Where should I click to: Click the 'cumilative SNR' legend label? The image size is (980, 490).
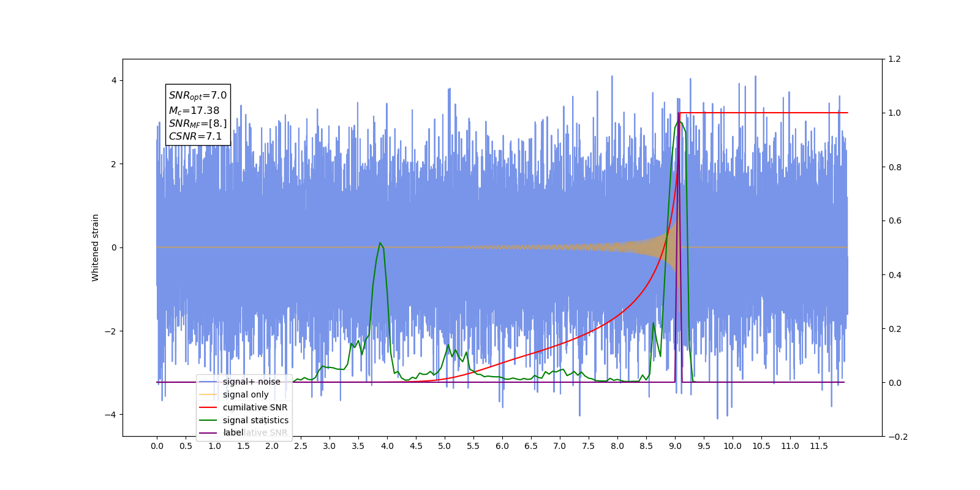click(255, 407)
